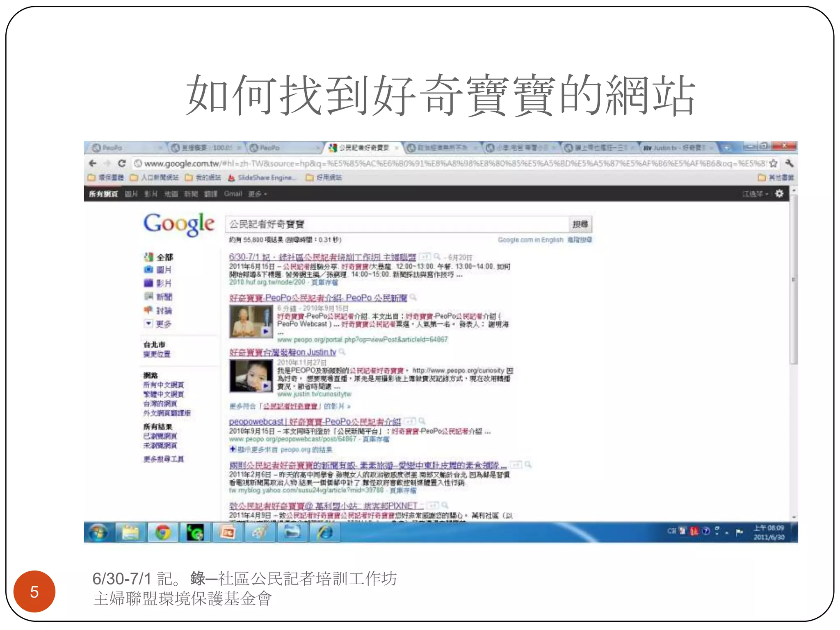This screenshot has height=630, width=840.
Task: Open the Google settings gear icon
Action: click(779, 194)
